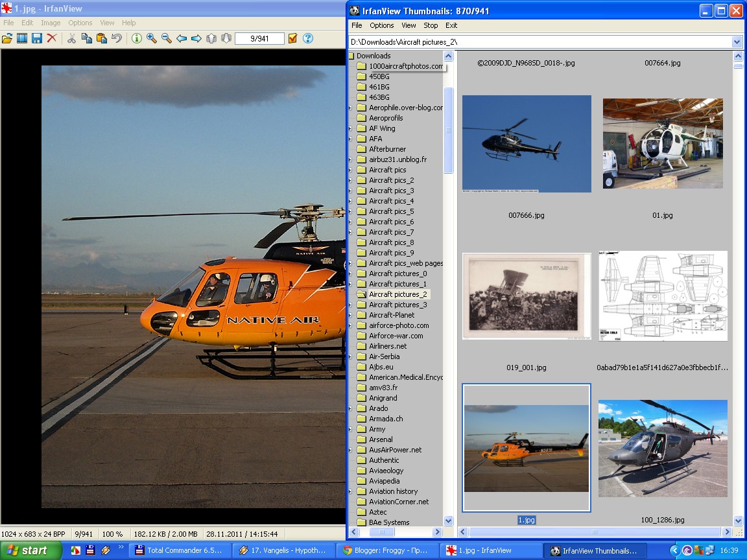
Task: Zoom in with the plus magnifier icon
Action: tap(152, 39)
